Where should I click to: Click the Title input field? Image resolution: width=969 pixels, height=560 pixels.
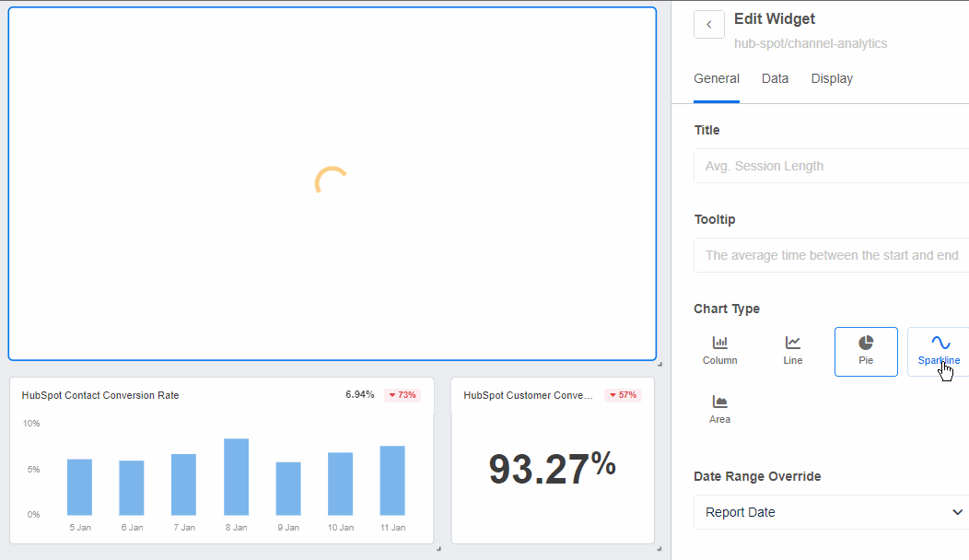(831, 166)
